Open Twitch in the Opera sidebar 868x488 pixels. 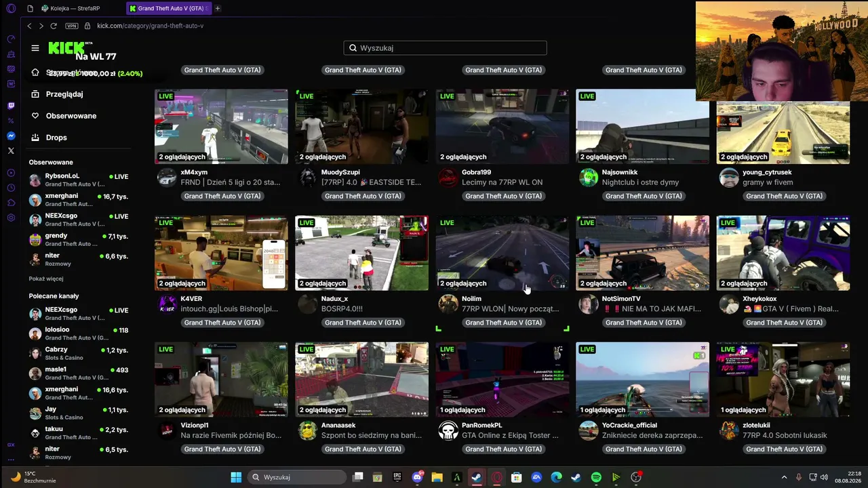[11, 106]
